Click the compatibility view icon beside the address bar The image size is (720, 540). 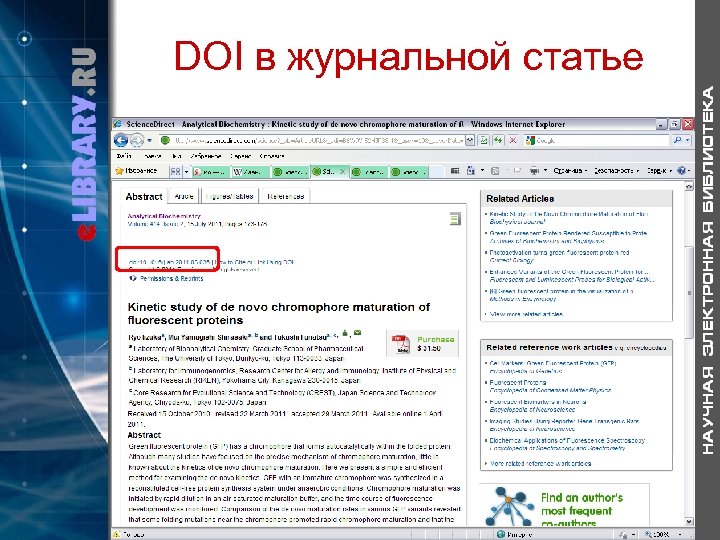[x=484, y=141]
